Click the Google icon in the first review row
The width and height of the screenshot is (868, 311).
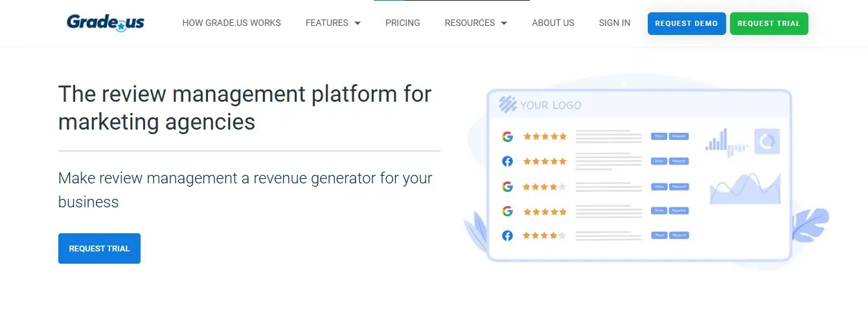(507, 137)
